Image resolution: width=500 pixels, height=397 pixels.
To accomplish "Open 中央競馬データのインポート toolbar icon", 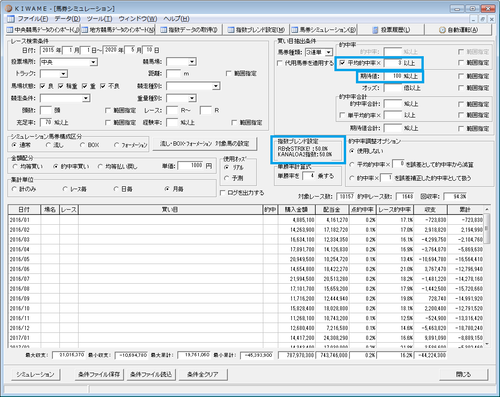I will coord(10,30).
